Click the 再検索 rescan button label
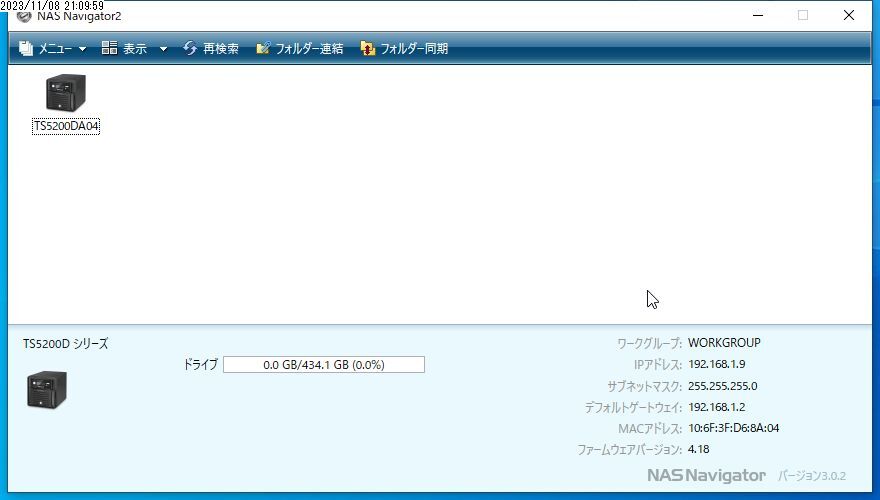This screenshot has height=500, width=880. tap(221, 49)
